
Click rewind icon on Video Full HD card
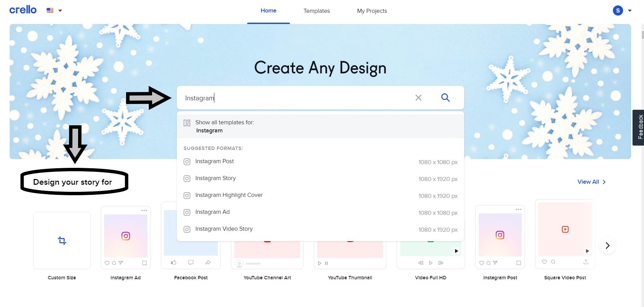pyautogui.click(x=421, y=263)
